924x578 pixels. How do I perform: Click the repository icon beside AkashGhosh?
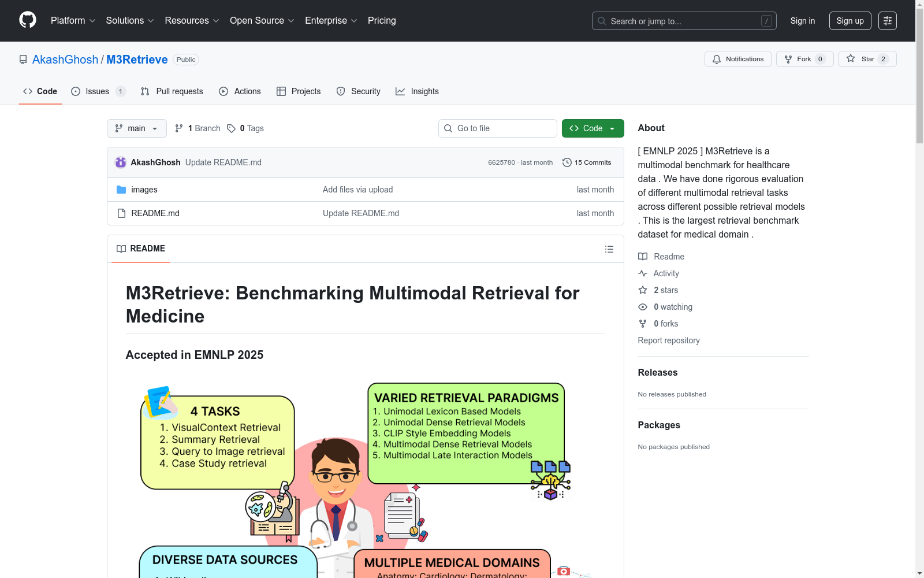click(x=23, y=60)
